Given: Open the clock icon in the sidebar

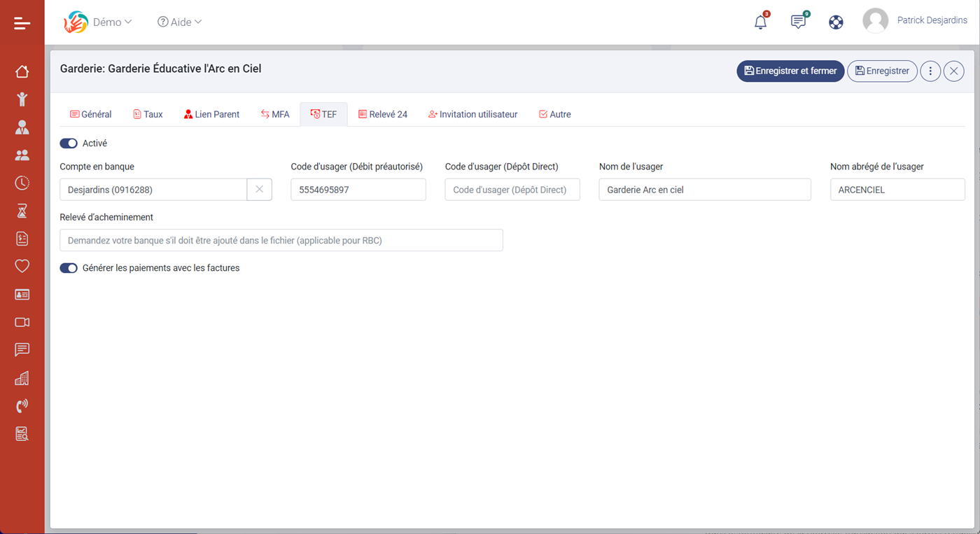Looking at the screenshot, I should tap(22, 183).
